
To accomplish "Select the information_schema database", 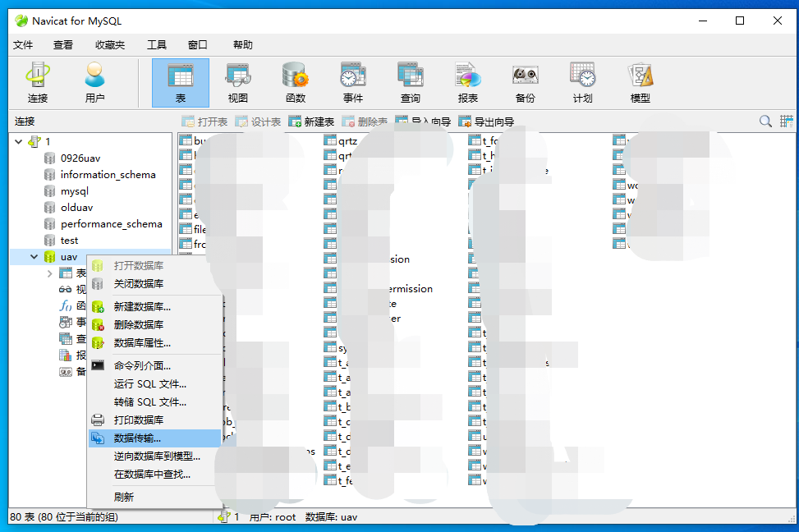I will click(108, 174).
